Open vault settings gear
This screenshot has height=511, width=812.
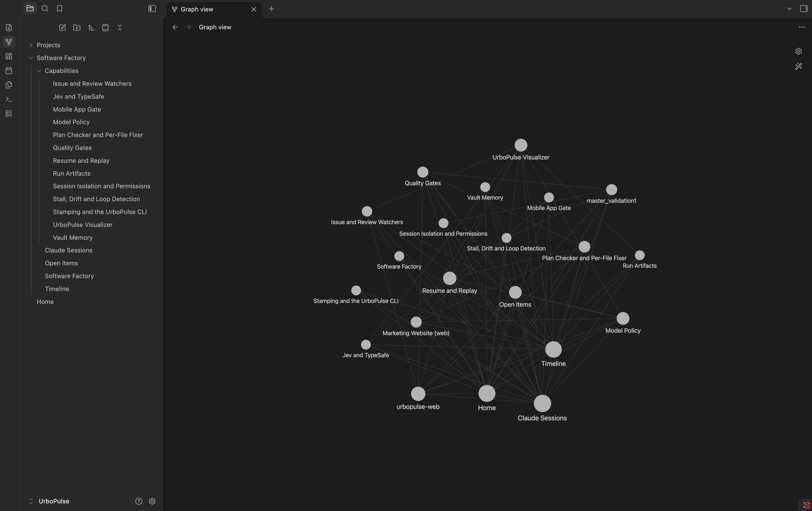(152, 501)
